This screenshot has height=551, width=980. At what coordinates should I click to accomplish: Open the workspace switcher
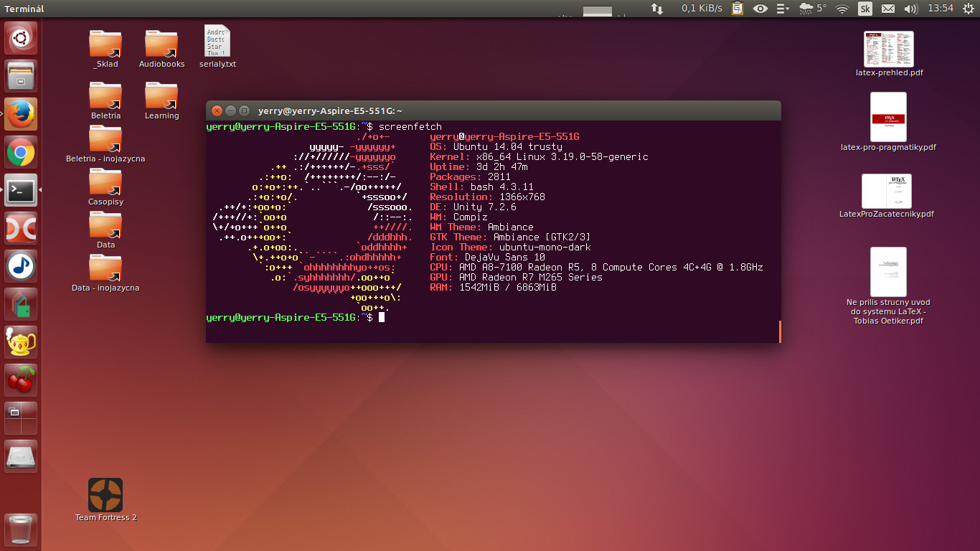(x=21, y=418)
